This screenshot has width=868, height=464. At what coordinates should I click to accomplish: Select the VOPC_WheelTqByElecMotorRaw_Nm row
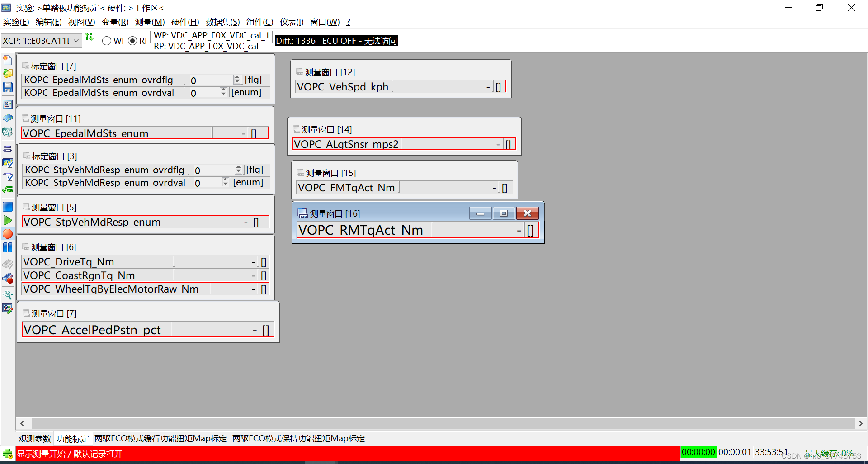pyautogui.click(x=145, y=289)
